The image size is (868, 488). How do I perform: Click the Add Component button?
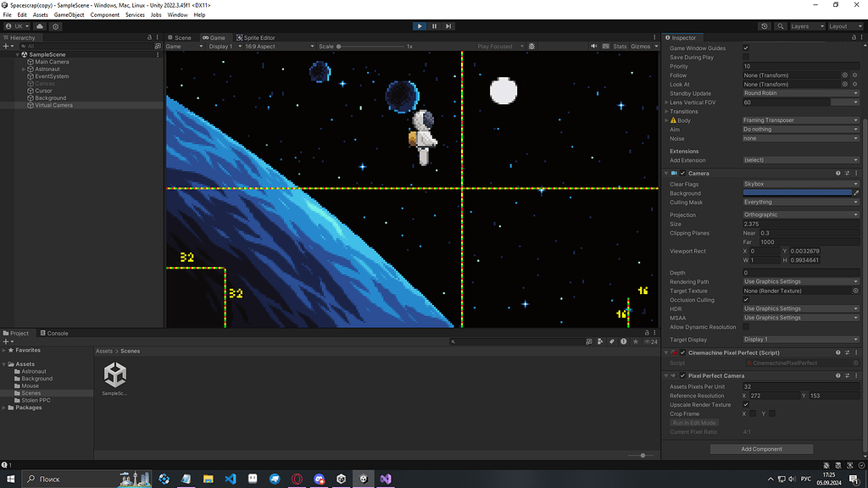760,449
